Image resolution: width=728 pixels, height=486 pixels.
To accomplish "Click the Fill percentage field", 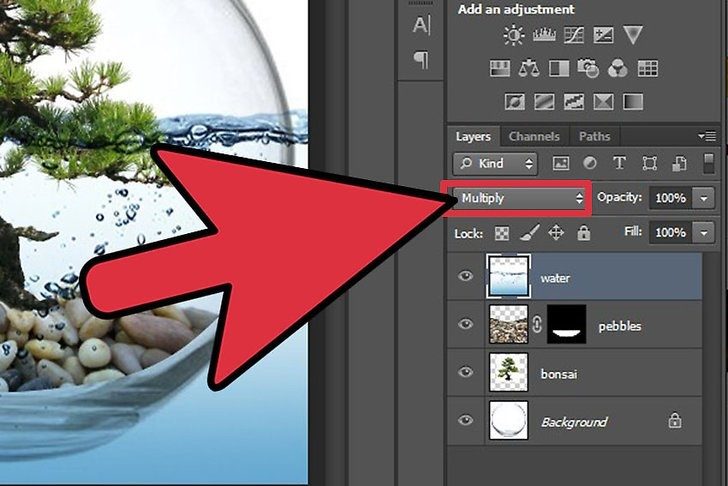I will 668,233.
